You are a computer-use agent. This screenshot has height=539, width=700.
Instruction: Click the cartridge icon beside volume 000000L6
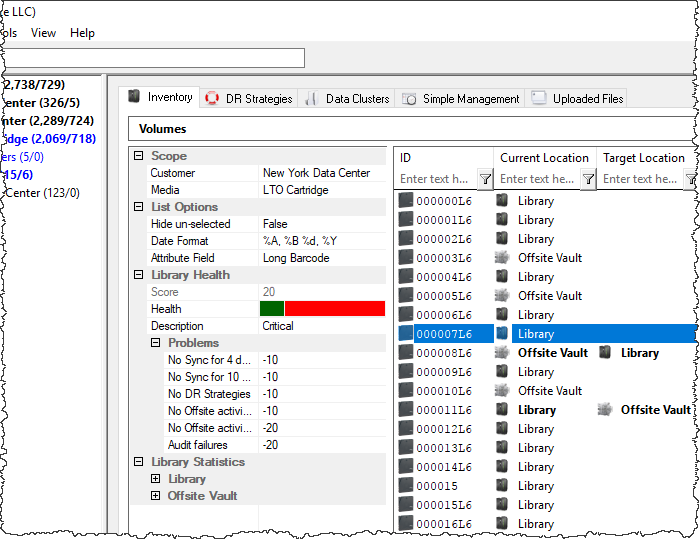[x=405, y=200]
